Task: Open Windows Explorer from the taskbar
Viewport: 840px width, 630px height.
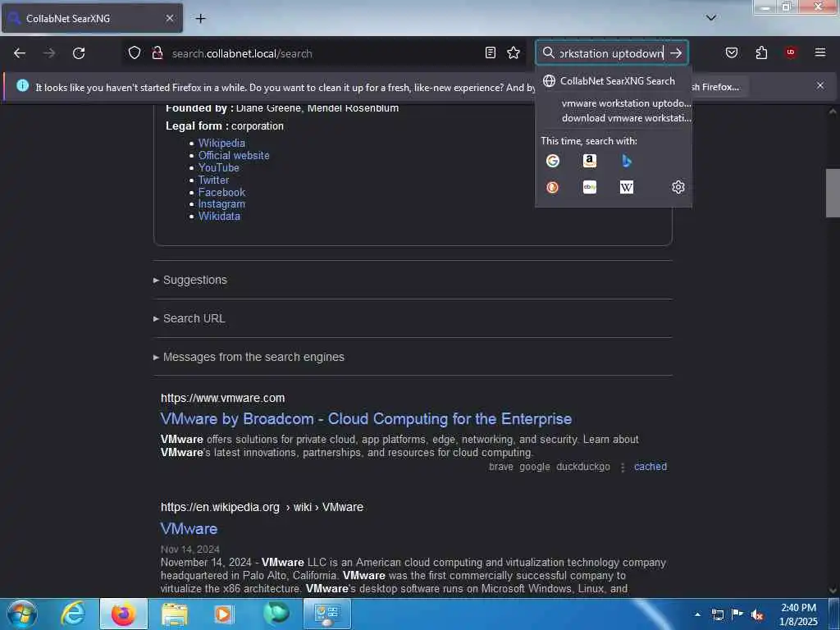Action: coord(175,614)
